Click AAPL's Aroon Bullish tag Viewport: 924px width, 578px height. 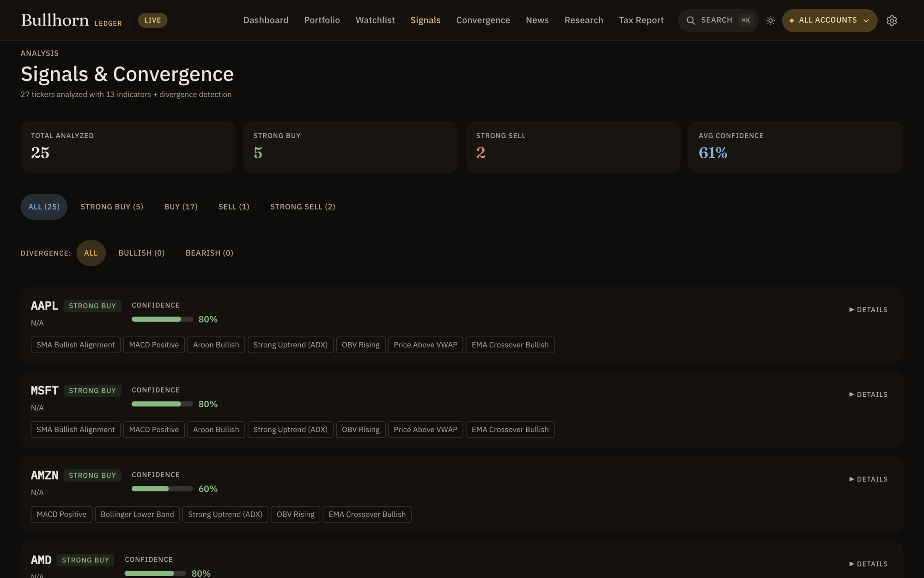(216, 345)
